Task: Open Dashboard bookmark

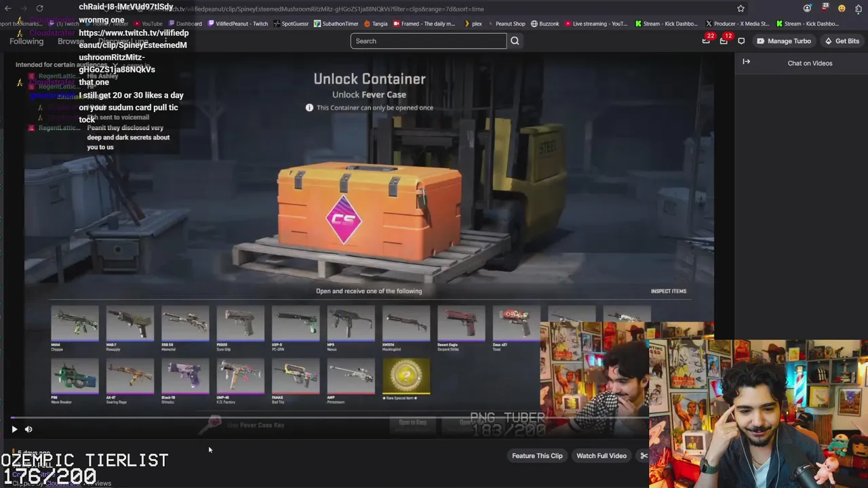Action: [x=184, y=24]
